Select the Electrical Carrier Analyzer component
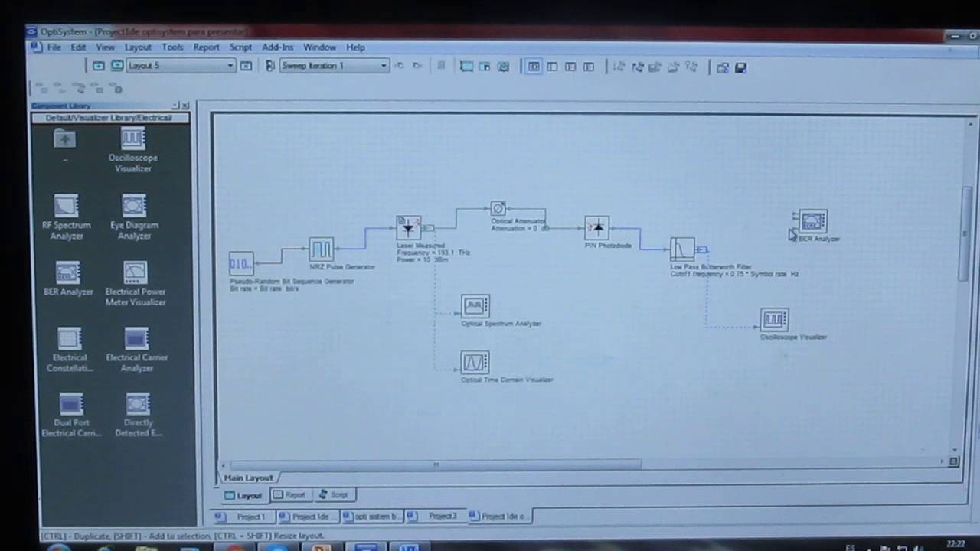 click(136, 350)
